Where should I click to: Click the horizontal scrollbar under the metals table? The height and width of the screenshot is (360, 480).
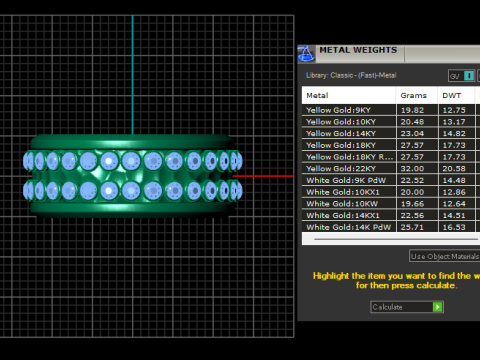(x=396, y=239)
